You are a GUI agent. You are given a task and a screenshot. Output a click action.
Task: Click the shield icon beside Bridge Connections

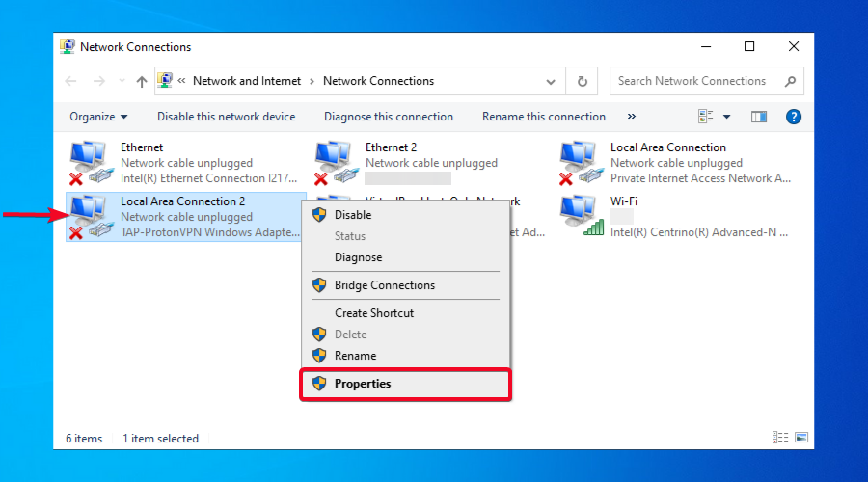(x=319, y=285)
